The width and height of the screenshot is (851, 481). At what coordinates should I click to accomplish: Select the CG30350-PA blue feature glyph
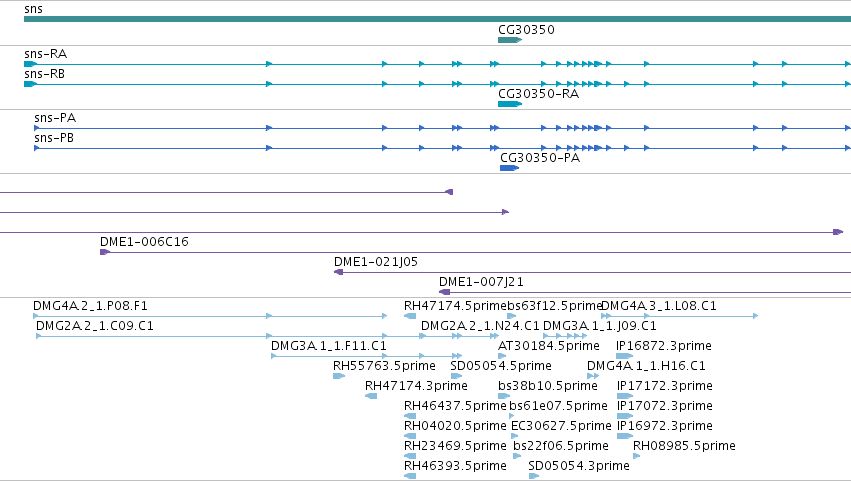[509, 168]
